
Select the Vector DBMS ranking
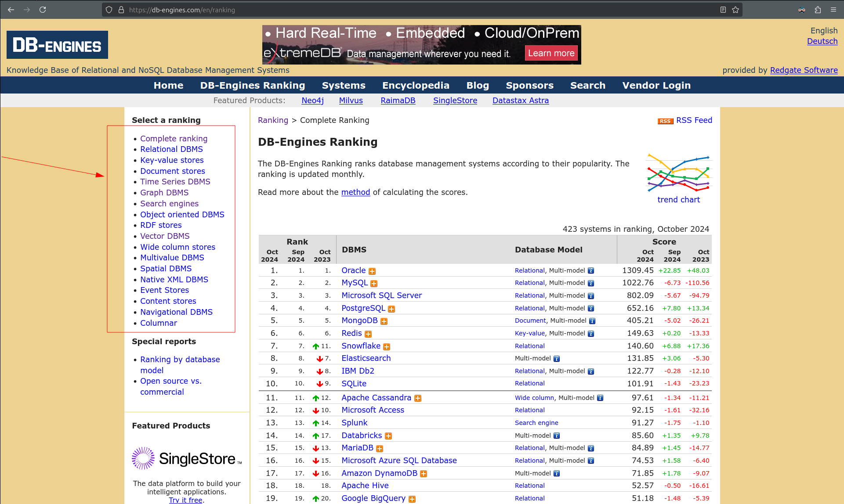click(165, 236)
